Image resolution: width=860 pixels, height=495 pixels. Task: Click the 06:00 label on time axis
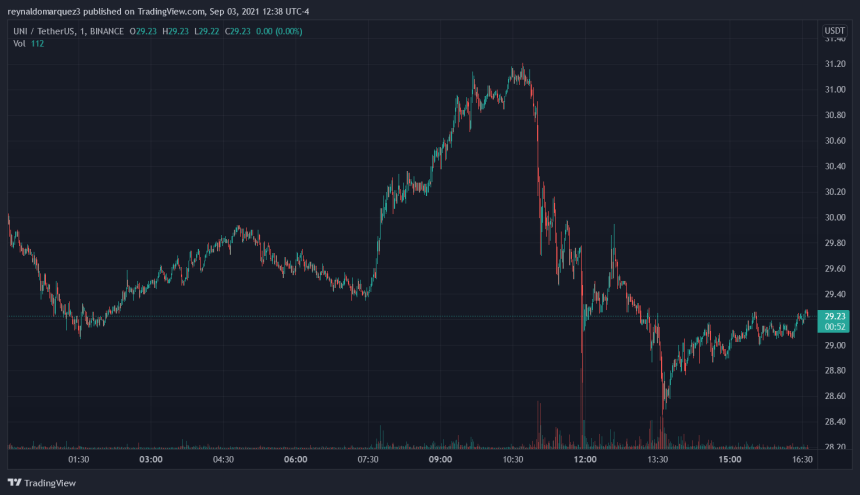295,460
